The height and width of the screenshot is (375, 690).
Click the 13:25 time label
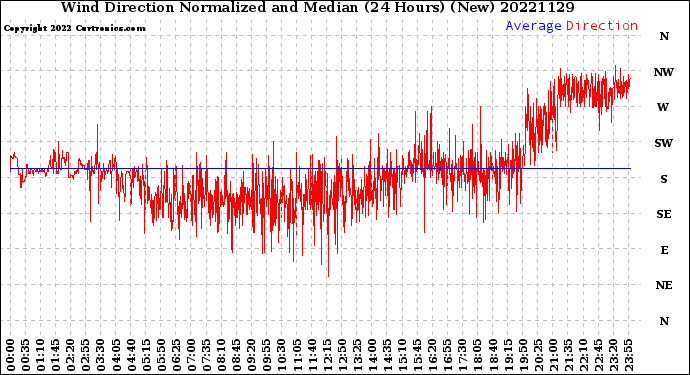click(x=357, y=355)
